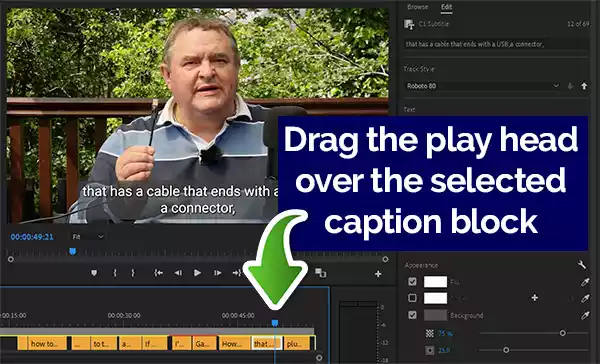Go to In point button
Image resolution: width=600 pixels, height=364 pixels.
[158, 273]
